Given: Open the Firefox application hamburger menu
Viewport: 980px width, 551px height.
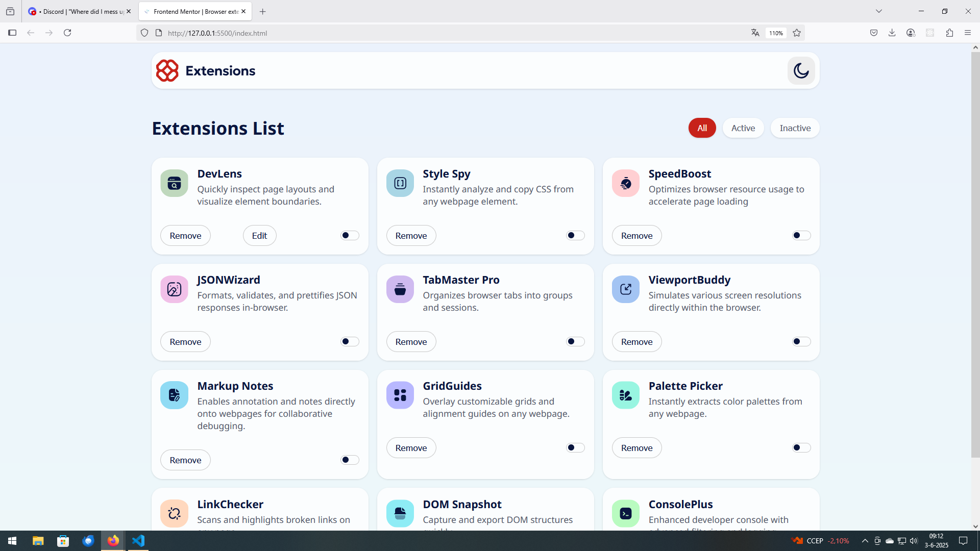Looking at the screenshot, I should tap(967, 33).
